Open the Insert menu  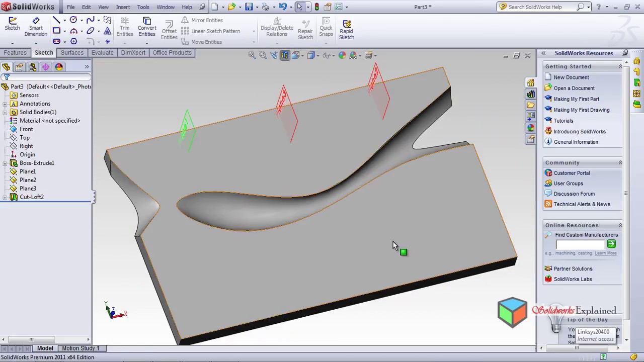123,7
